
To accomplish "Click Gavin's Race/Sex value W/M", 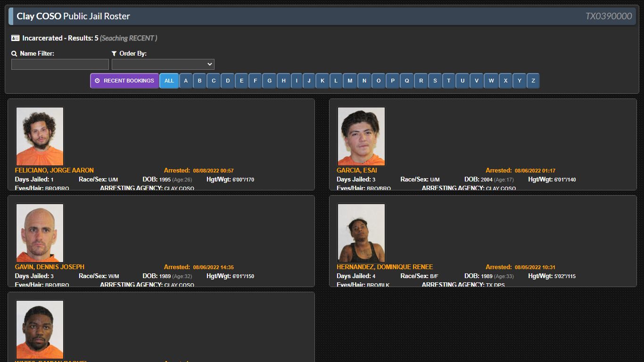I will (114, 276).
